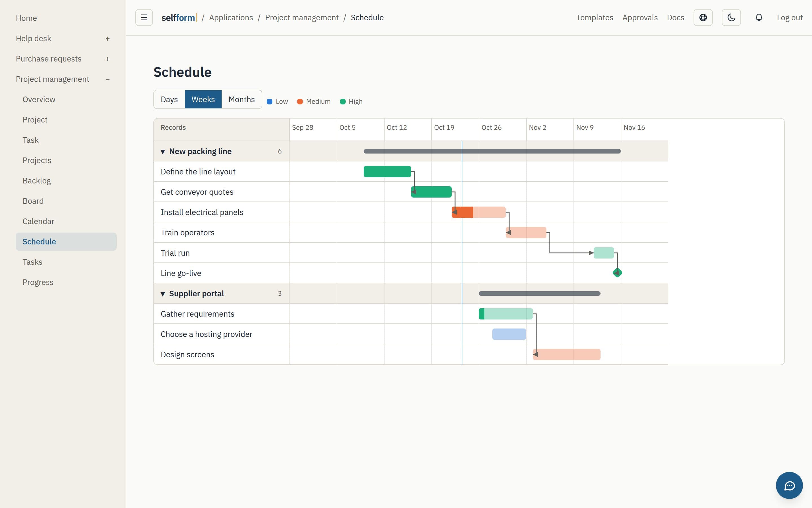Select the Choose a hosting provider bar
The width and height of the screenshot is (812, 508).
pyautogui.click(x=509, y=334)
